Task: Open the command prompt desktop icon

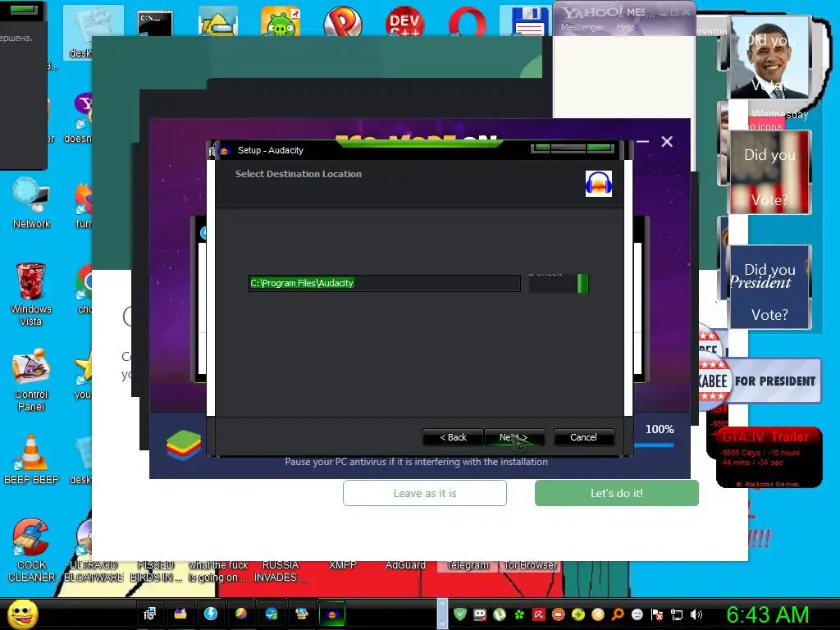Action: pyautogui.click(x=155, y=22)
